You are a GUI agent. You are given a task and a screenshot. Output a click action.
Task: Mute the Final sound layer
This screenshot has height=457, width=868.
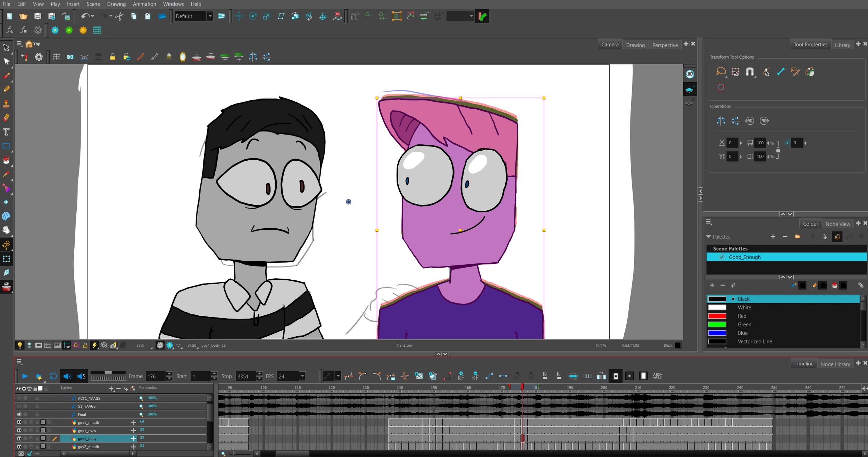point(19,414)
